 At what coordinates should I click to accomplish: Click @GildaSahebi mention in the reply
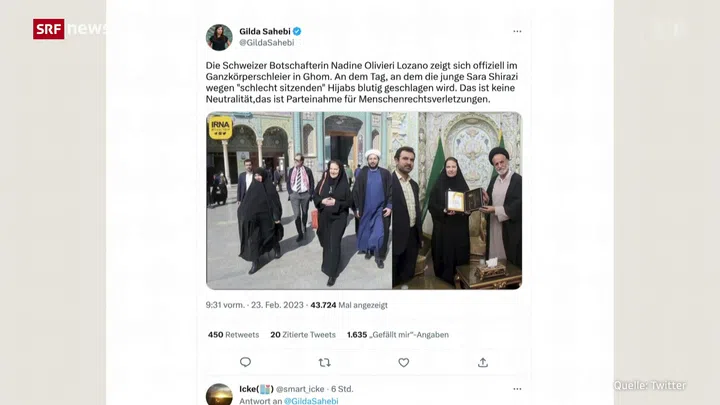[311, 401]
